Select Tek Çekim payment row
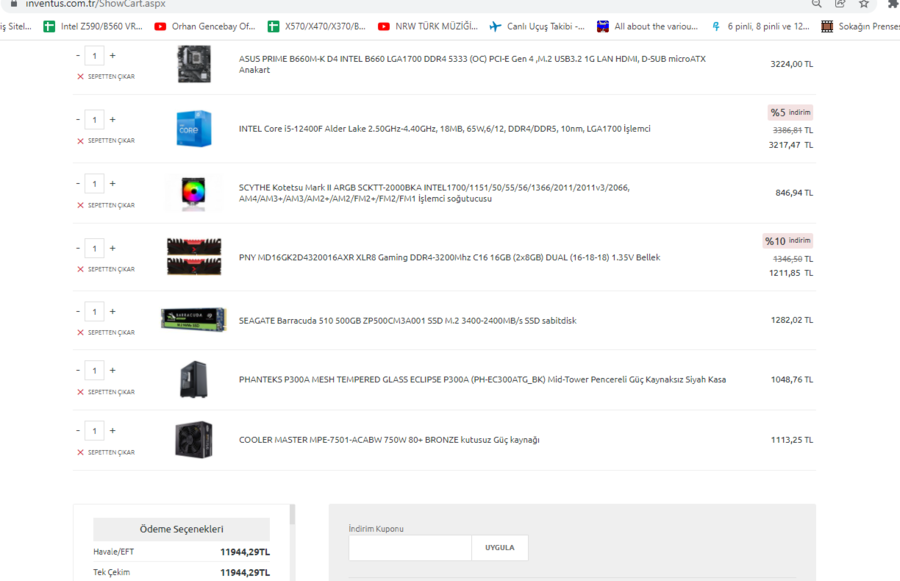Viewport: 900px width, 581px height. pos(181,572)
